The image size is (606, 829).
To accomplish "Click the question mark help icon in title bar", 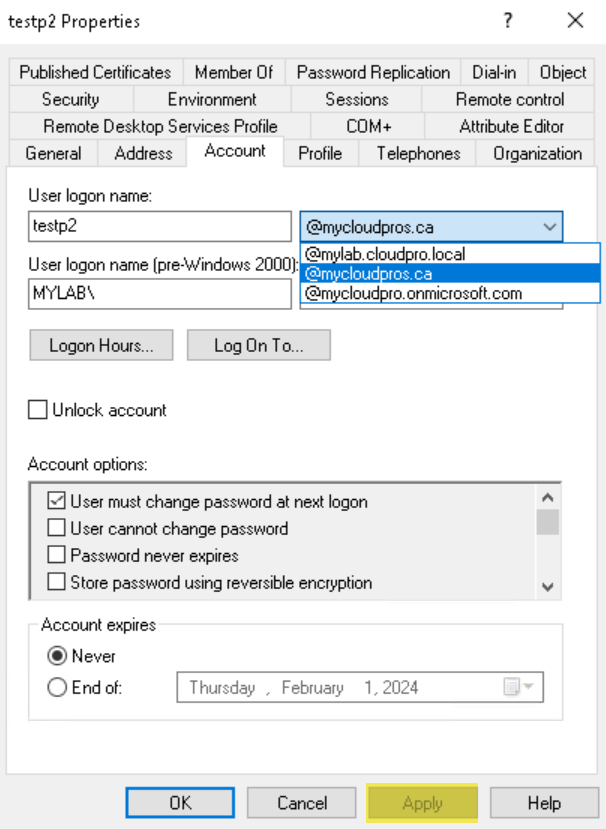I will (x=508, y=21).
